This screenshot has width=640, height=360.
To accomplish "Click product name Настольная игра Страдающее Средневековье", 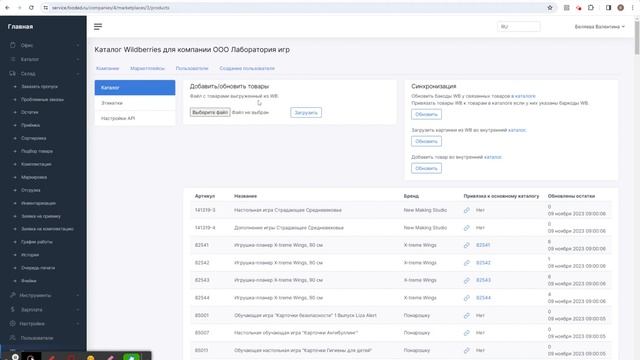I will [x=288, y=210].
